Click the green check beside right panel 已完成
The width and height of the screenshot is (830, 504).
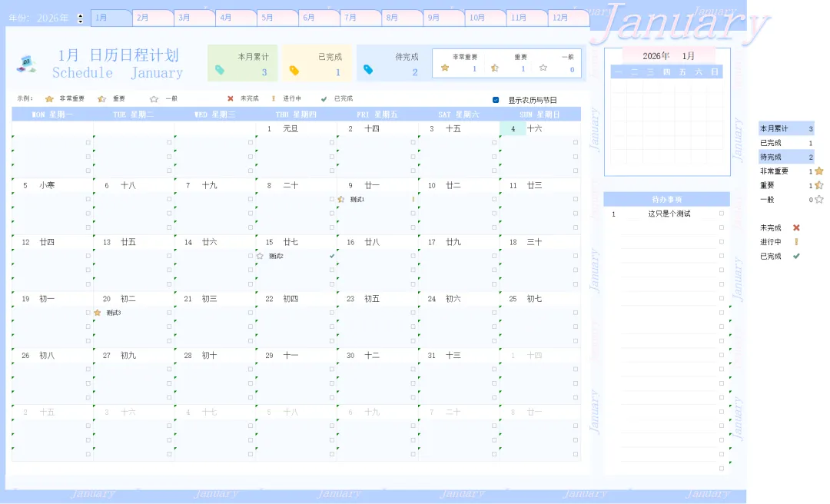point(796,257)
